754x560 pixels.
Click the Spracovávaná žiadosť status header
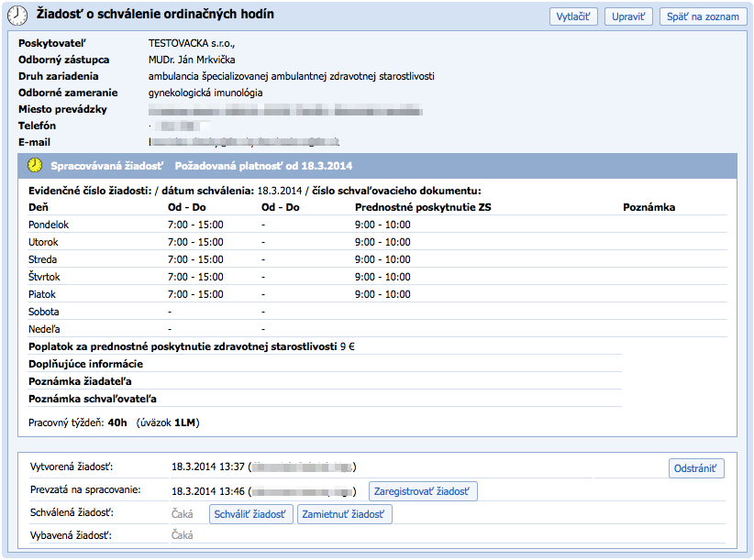pyautogui.click(x=106, y=166)
